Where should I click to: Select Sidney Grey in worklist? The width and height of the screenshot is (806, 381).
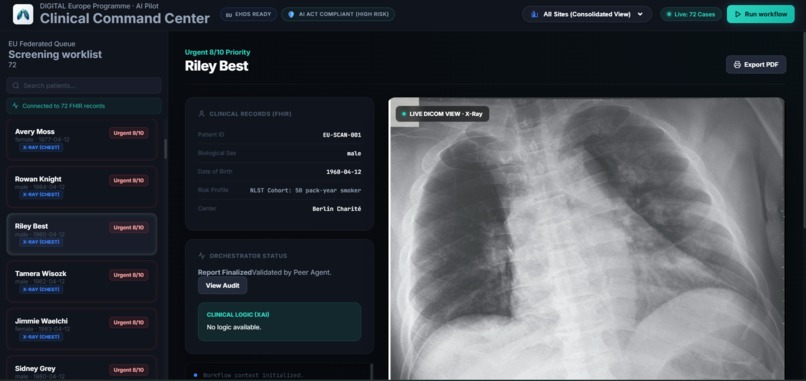(82, 368)
